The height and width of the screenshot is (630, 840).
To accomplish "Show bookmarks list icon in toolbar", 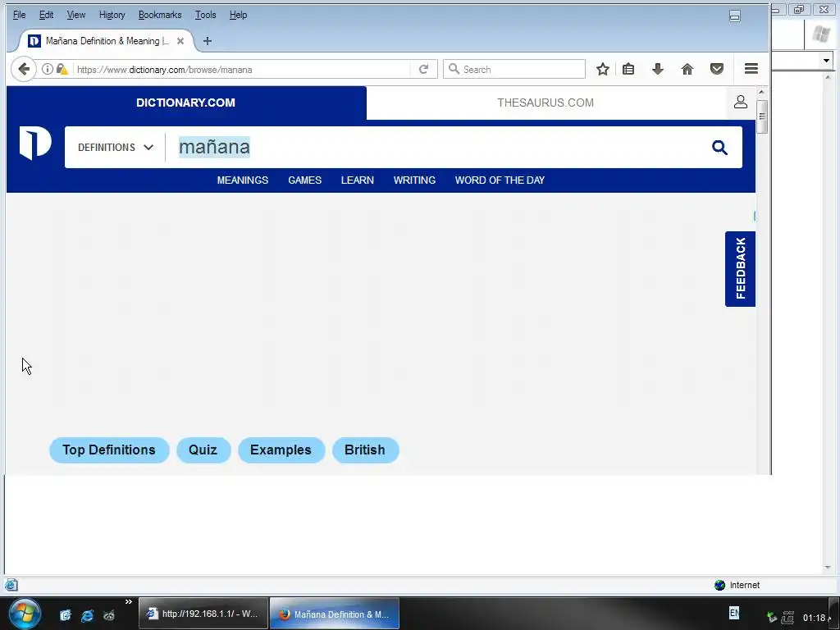I will pos(628,69).
